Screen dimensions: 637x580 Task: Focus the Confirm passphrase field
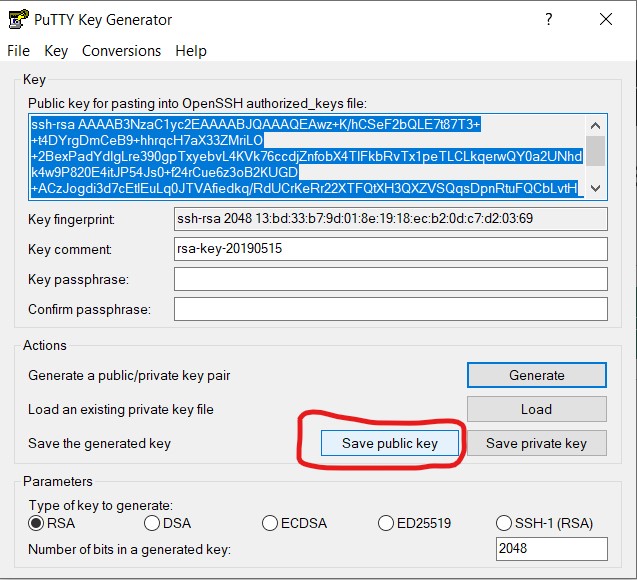tap(391, 309)
